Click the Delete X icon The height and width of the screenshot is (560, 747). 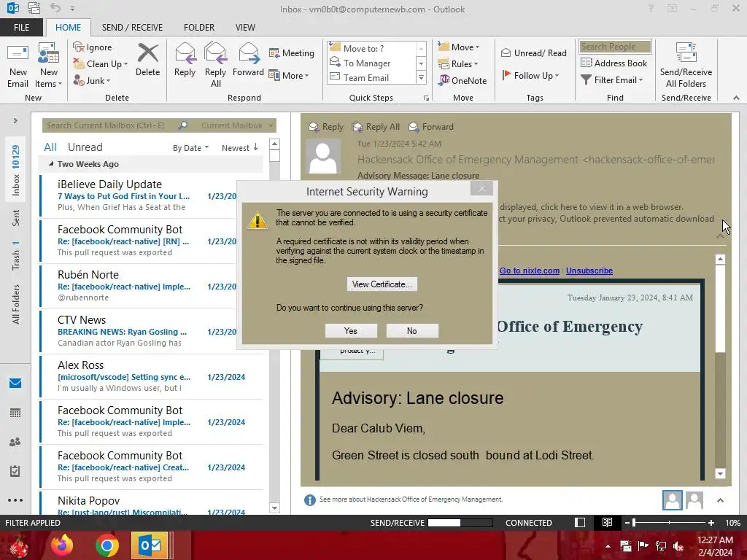[x=147, y=60]
